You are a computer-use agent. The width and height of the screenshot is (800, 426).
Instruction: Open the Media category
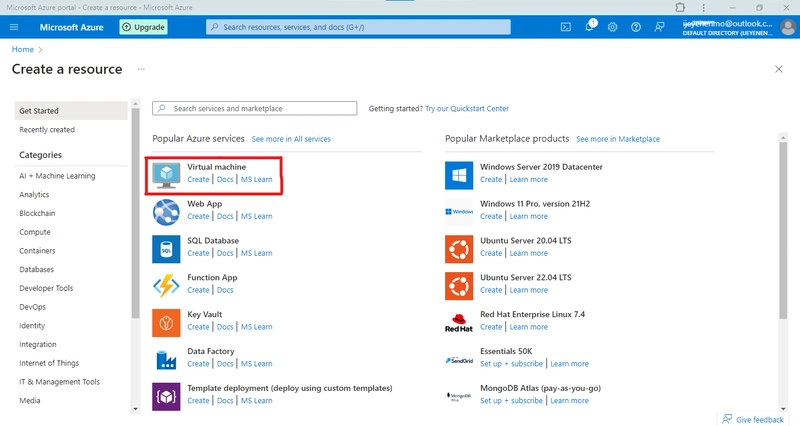pos(30,400)
